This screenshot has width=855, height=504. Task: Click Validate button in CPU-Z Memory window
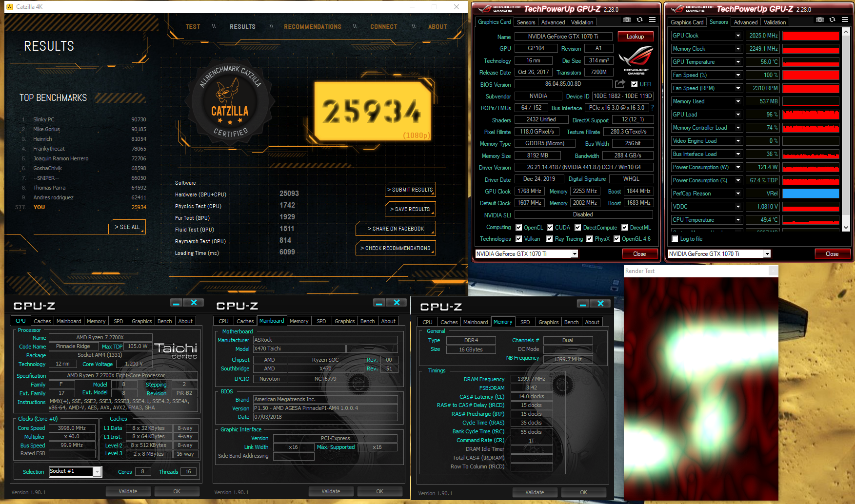[535, 492]
